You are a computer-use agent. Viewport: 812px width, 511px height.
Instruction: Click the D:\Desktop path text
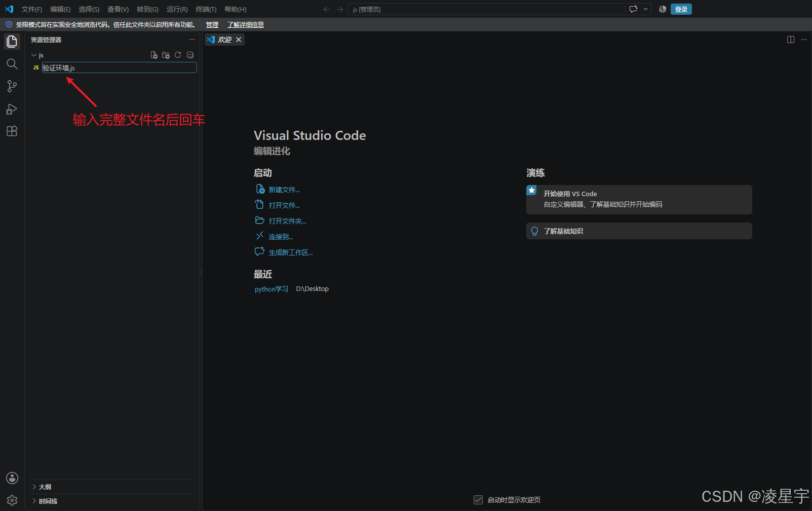pos(313,289)
